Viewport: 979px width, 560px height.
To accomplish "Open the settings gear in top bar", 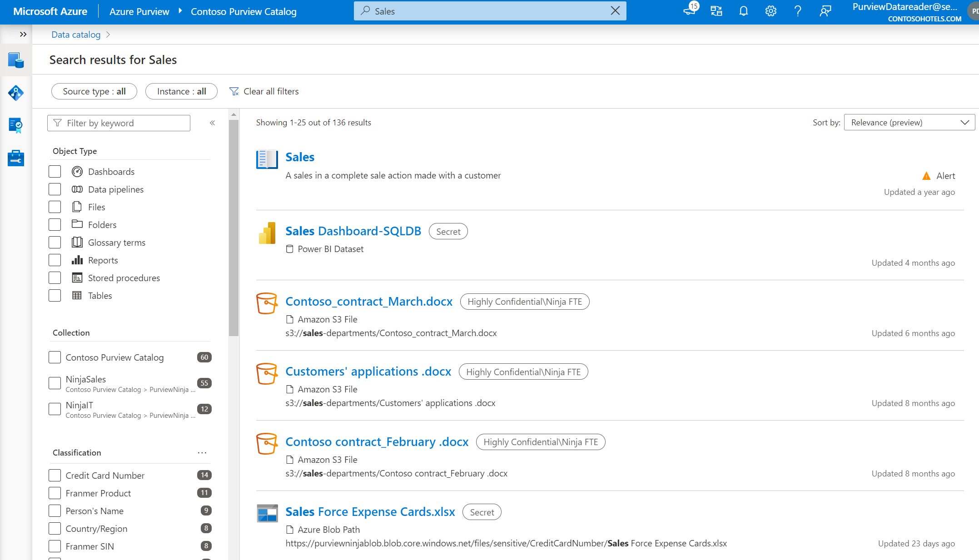I will [x=770, y=11].
